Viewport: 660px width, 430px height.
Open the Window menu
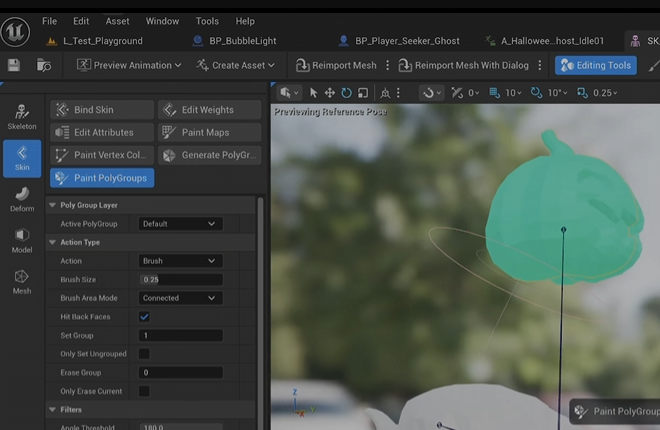point(162,21)
